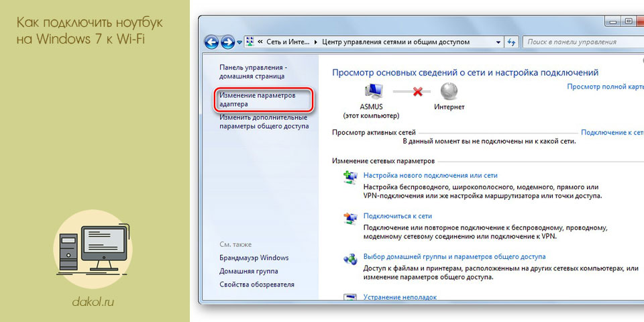
Task: Open 'Домашняя группа' sidebar link
Action: (248, 271)
